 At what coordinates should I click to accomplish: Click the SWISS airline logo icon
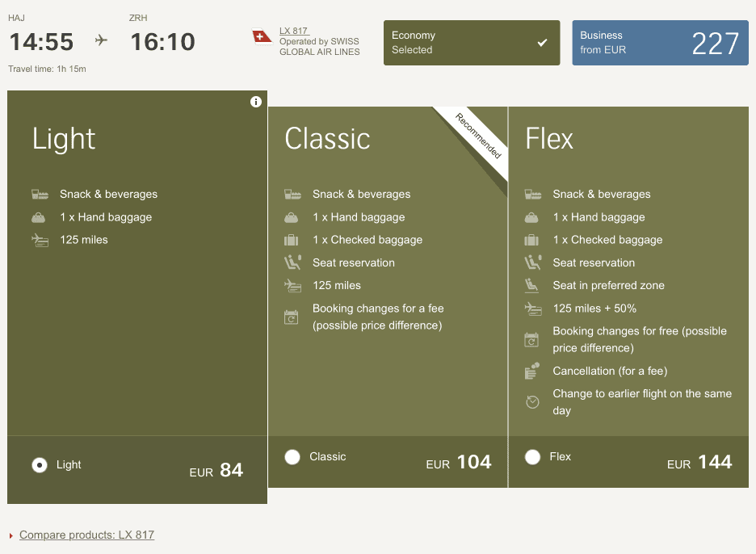(262, 37)
